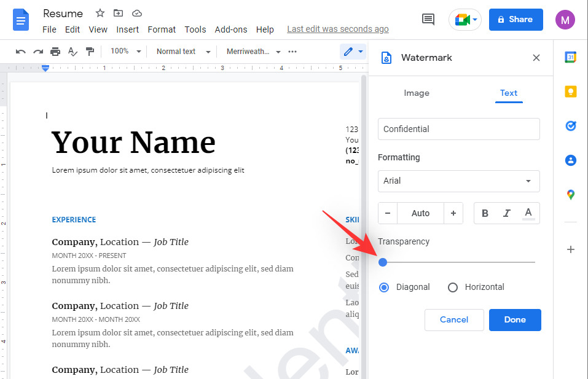This screenshot has width=588, height=379.
Task: Star the Resume document
Action: pyautogui.click(x=100, y=13)
